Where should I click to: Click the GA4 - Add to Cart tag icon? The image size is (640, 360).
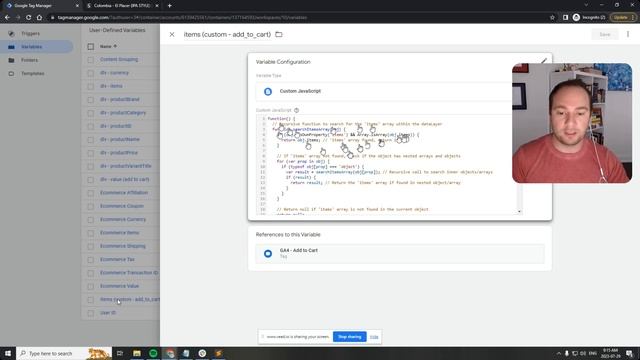pos(268,253)
